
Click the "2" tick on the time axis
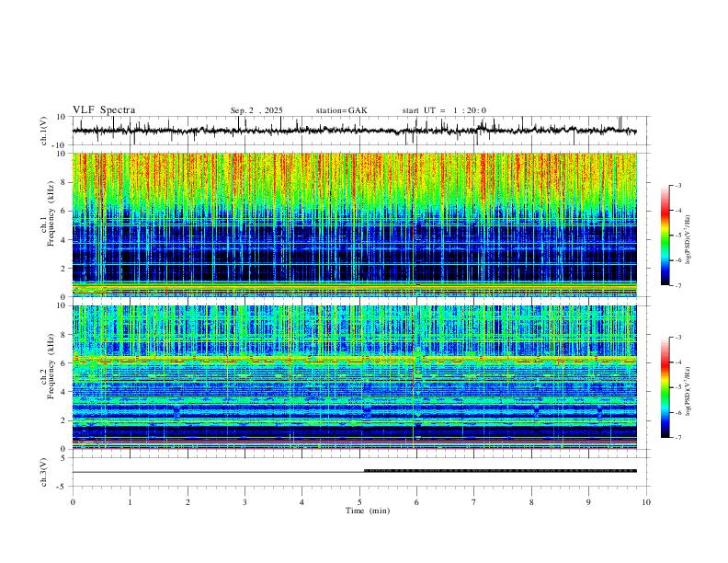pyautogui.click(x=188, y=502)
